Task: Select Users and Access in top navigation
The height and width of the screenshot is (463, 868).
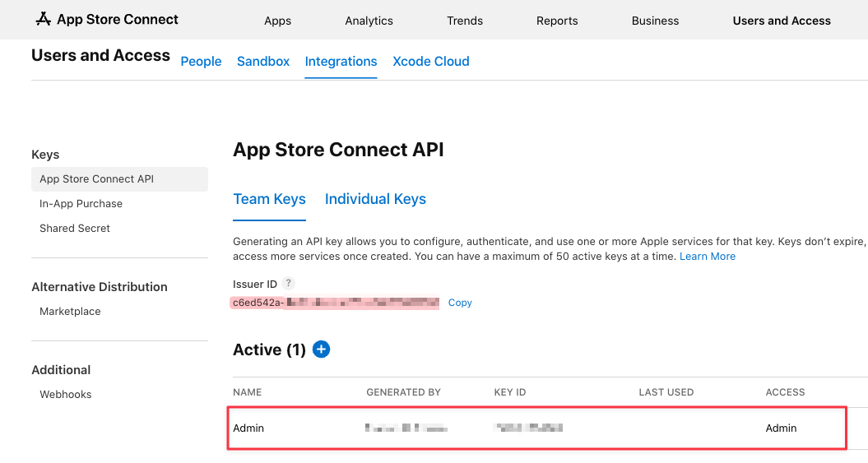Action: pos(782,21)
